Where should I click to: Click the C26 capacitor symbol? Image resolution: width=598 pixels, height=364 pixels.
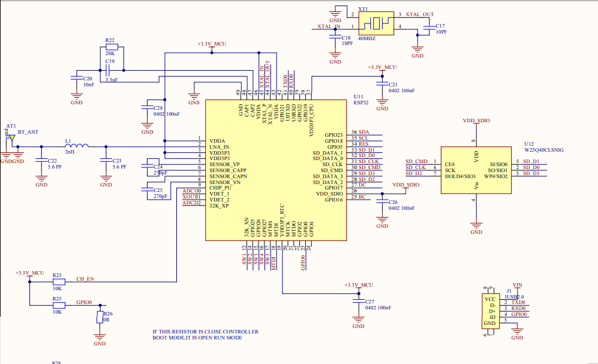click(x=382, y=201)
